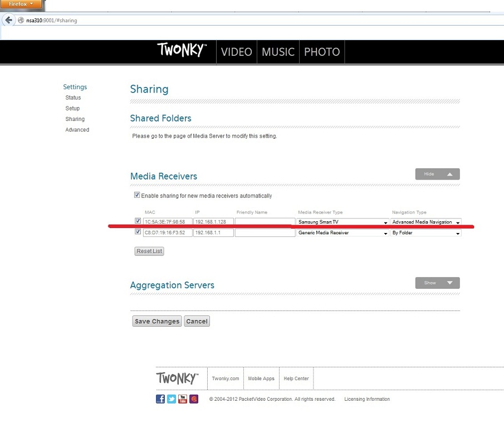
Task: Switch to the VIDEO tab
Action: (x=236, y=52)
